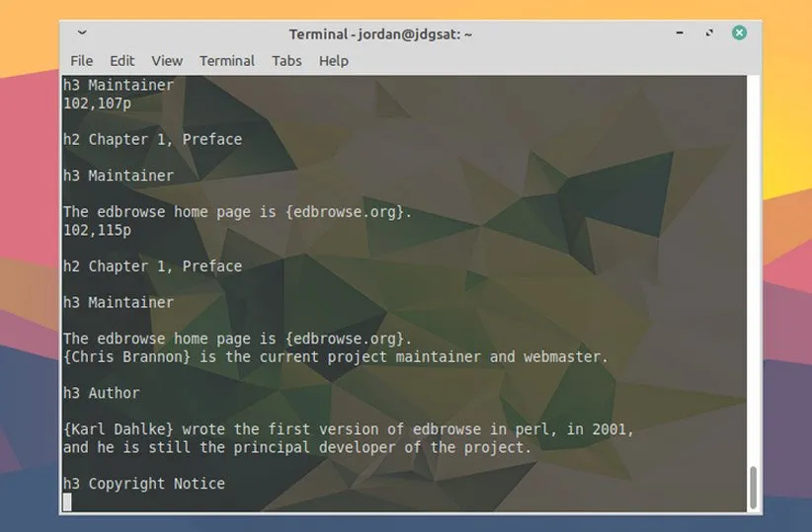Image resolution: width=812 pixels, height=532 pixels.
Task: Click the 'h3 Copyright Notice' line
Action: [x=144, y=484]
